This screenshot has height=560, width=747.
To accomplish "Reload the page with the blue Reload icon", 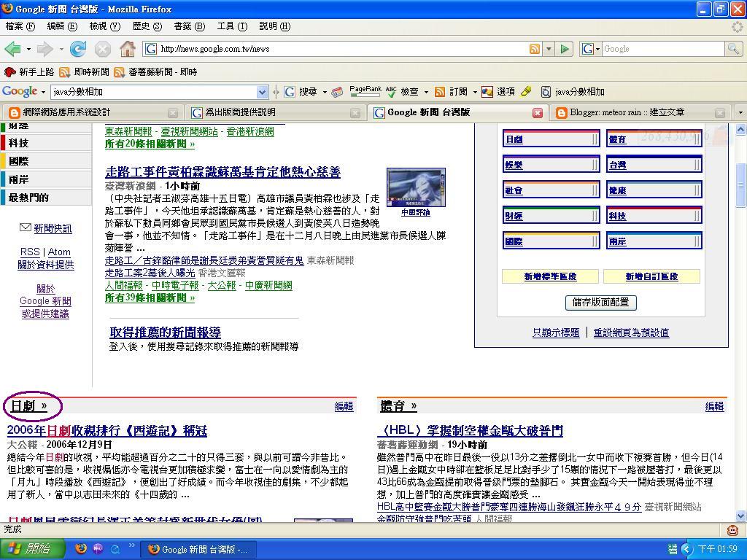I will pos(77,49).
